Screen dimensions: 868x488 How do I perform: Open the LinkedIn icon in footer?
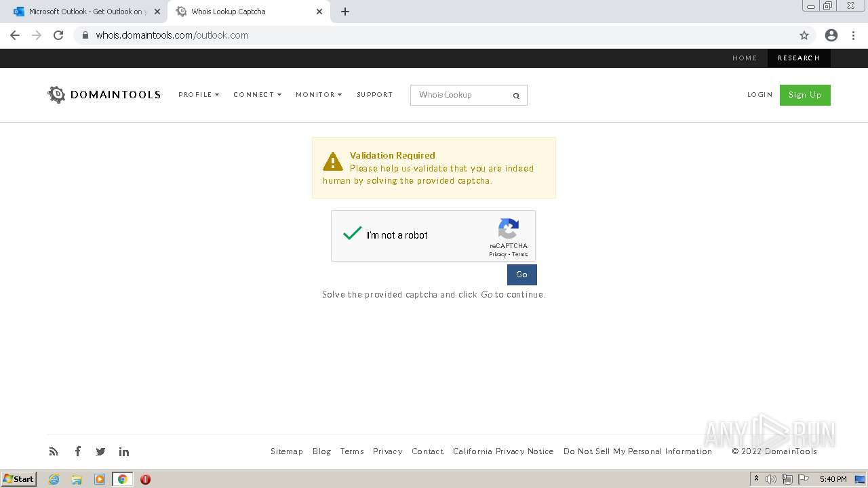124,451
